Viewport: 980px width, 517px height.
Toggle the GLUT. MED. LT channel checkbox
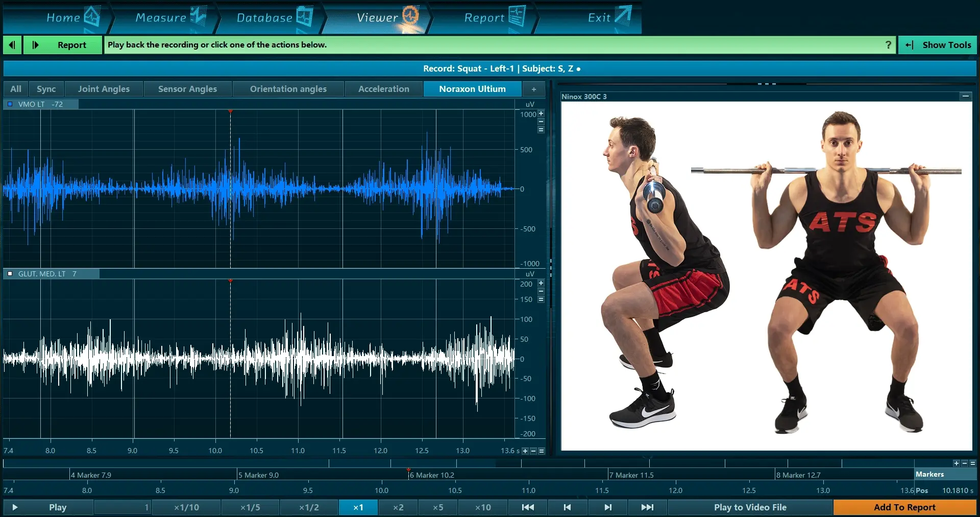10,274
